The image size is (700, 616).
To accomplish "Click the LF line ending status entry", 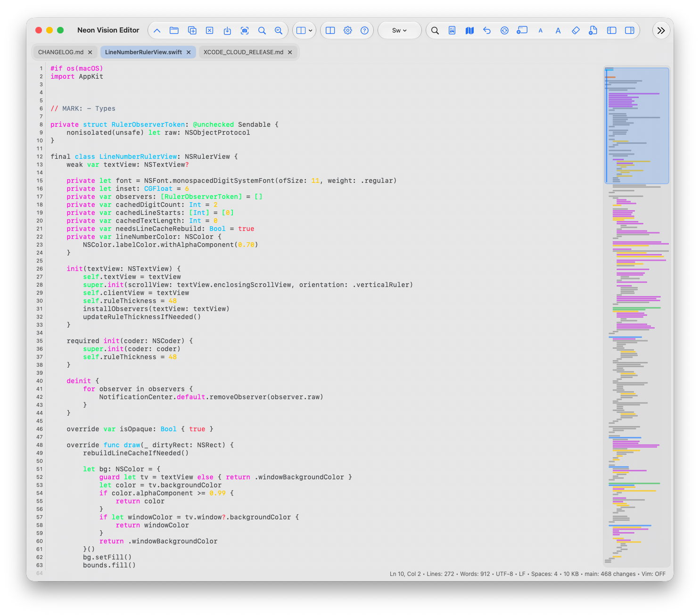I will [x=522, y=574].
